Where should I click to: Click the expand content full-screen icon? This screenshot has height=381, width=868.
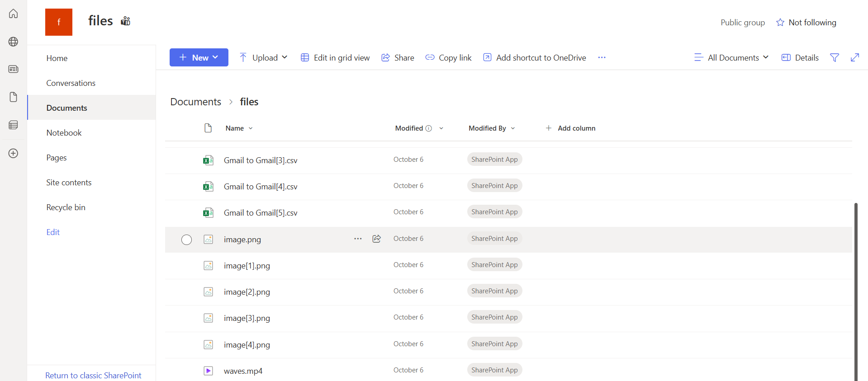[855, 57]
